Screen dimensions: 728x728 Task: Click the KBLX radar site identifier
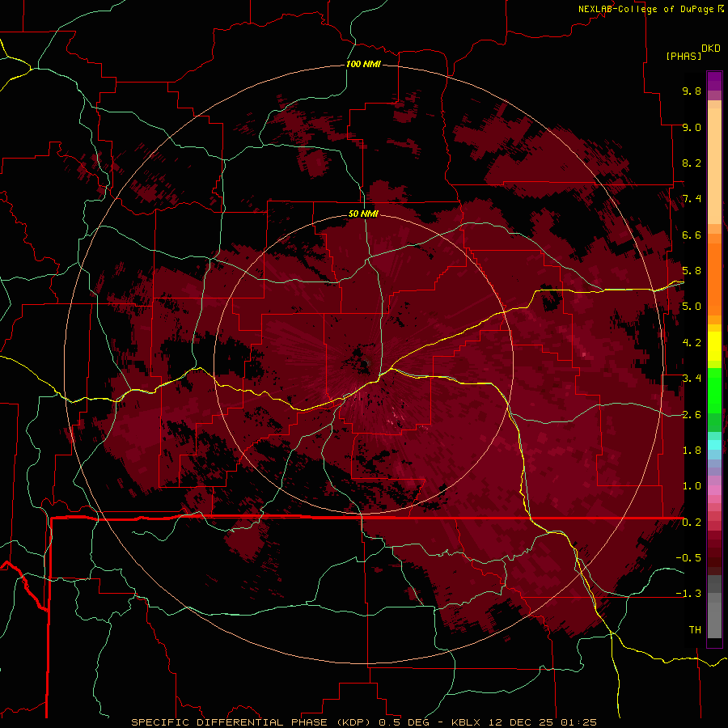[x=468, y=722]
